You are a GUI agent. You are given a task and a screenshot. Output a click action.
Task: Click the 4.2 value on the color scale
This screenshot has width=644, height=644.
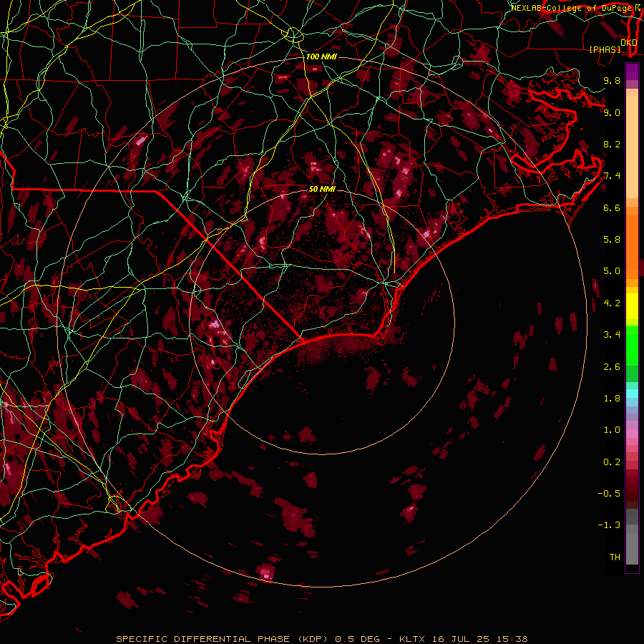click(x=612, y=303)
